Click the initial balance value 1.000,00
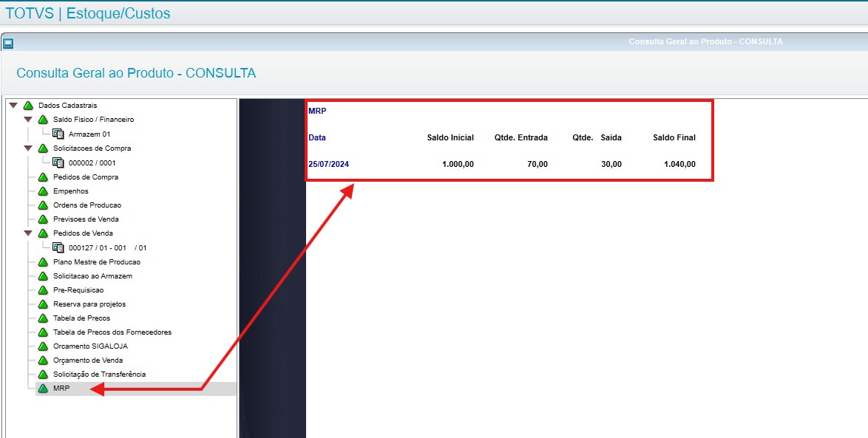 click(x=458, y=164)
